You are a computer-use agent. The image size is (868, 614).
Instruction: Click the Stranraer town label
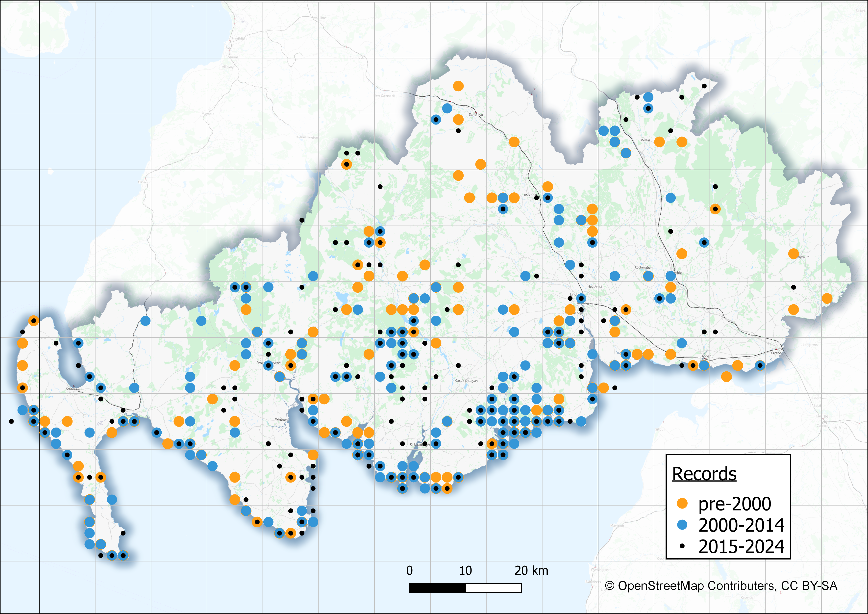pos(73,389)
